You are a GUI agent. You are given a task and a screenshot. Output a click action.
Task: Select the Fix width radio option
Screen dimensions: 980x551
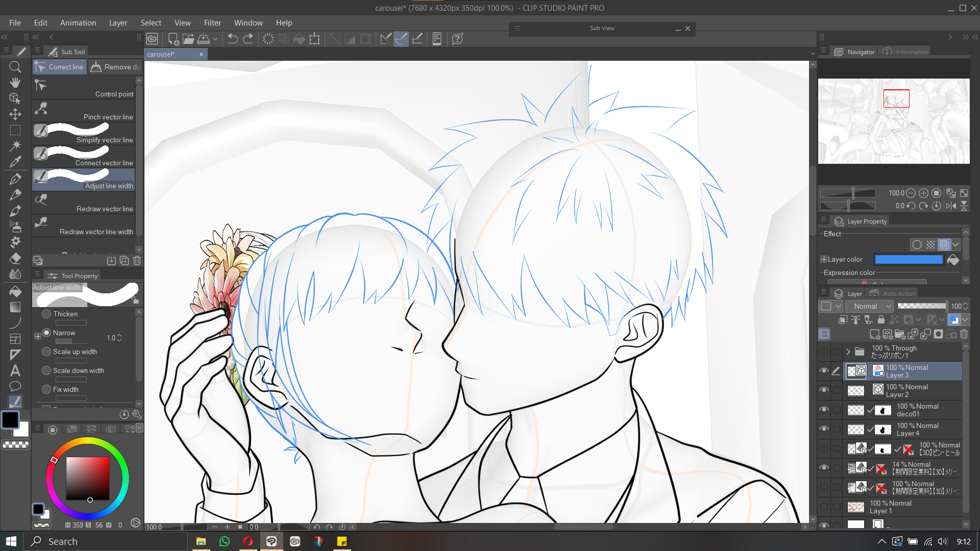coord(46,389)
